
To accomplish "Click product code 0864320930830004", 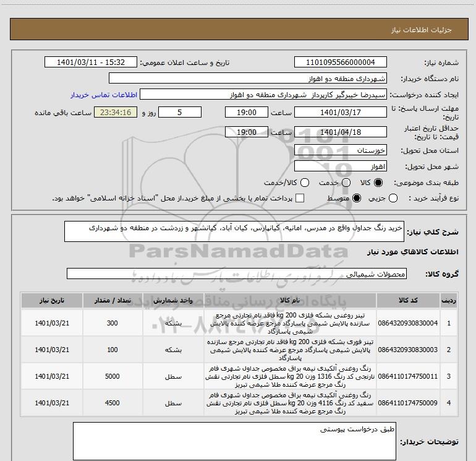I will pos(408,323).
